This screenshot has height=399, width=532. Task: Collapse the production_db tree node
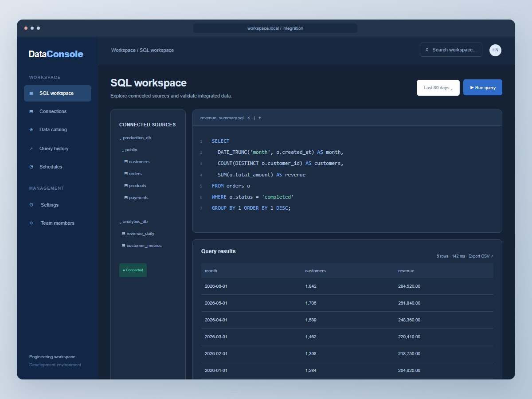(x=121, y=138)
